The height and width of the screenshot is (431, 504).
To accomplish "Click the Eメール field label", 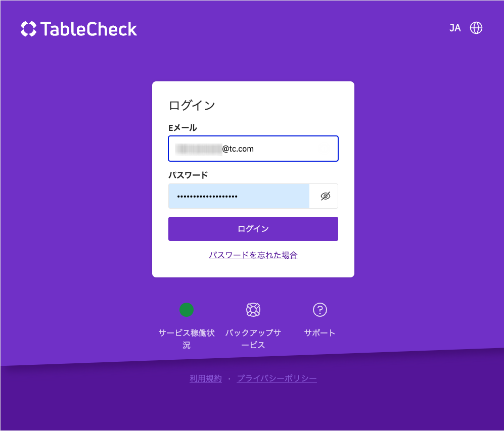I will coord(182,128).
